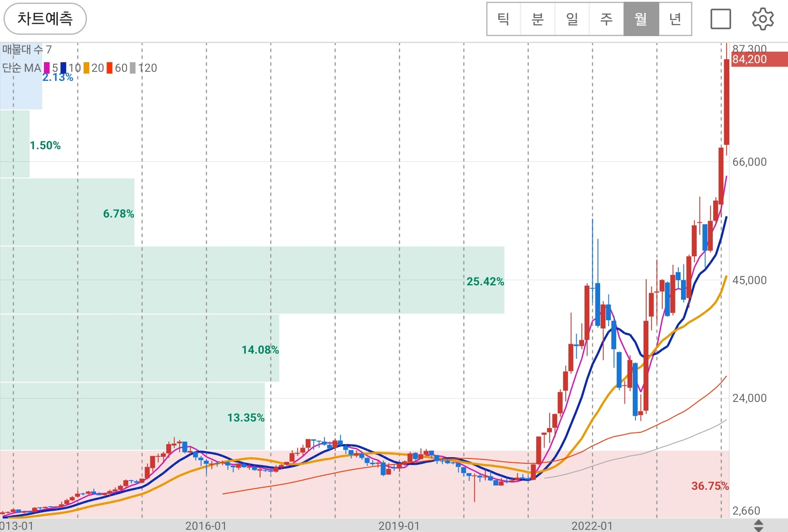Select the 6.78% volume profile bar label
The width and height of the screenshot is (788, 532).
(x=118, y=214)
